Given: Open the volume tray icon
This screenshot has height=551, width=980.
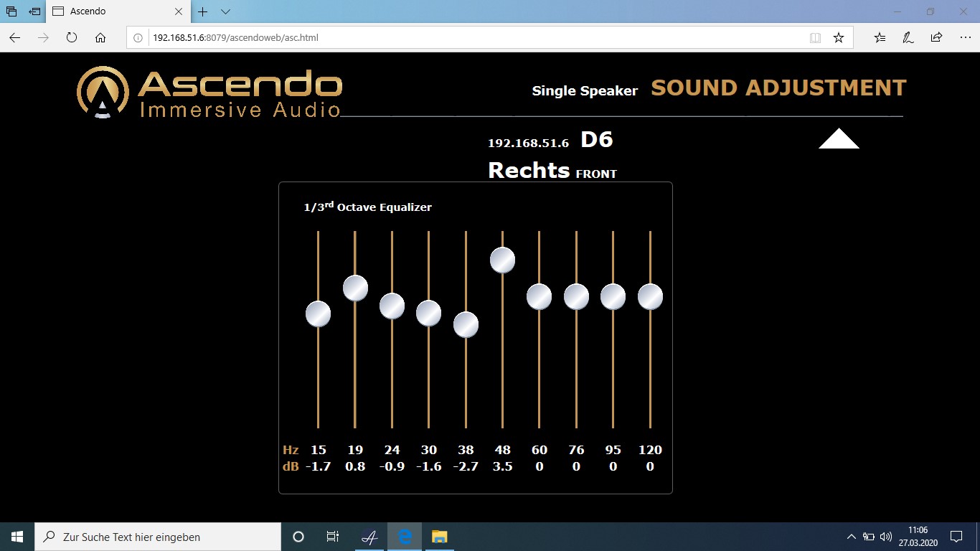Looking at the screenshot, I should coord(885,537).
